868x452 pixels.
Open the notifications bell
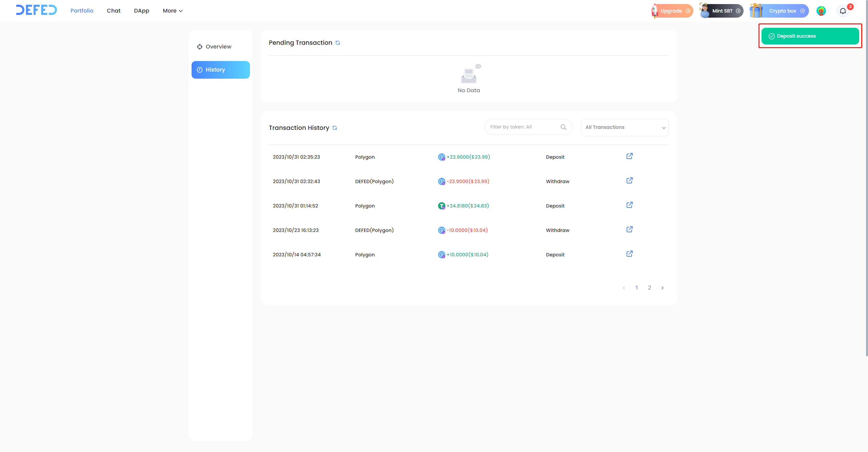click(x=843, y=11)
